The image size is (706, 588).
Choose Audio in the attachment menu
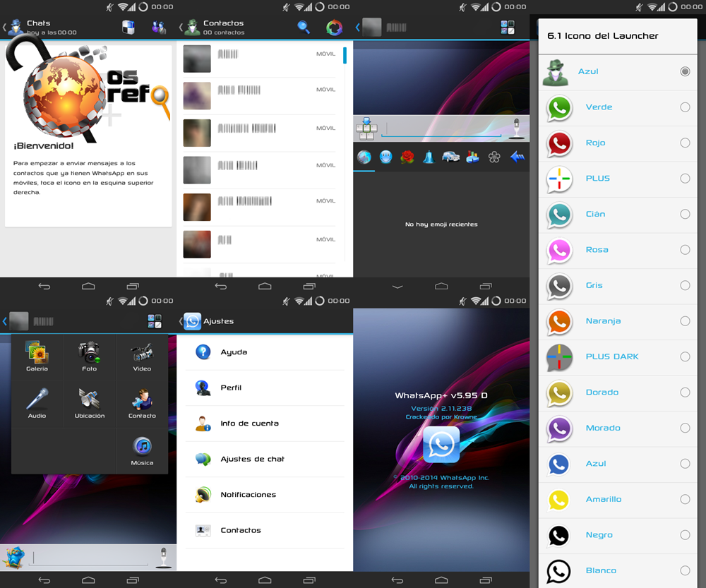(x=37, y=403)
